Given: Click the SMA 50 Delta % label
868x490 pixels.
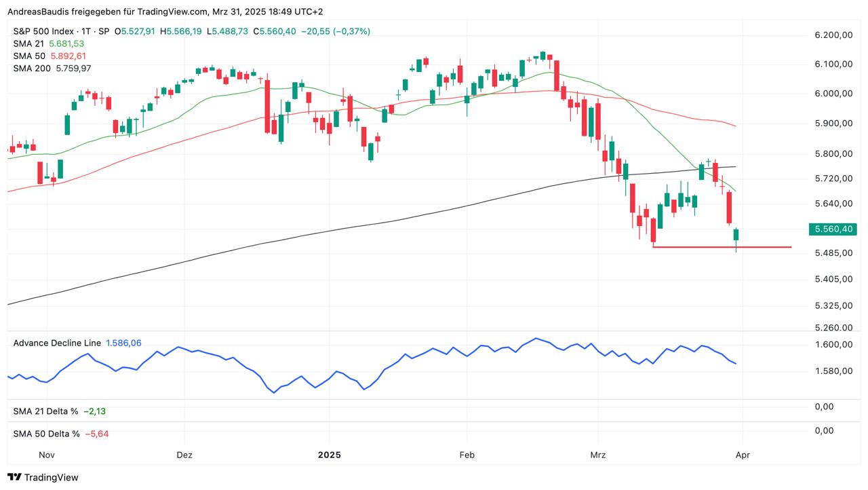Looking at the screenshot, I should [x=46, y=434].
